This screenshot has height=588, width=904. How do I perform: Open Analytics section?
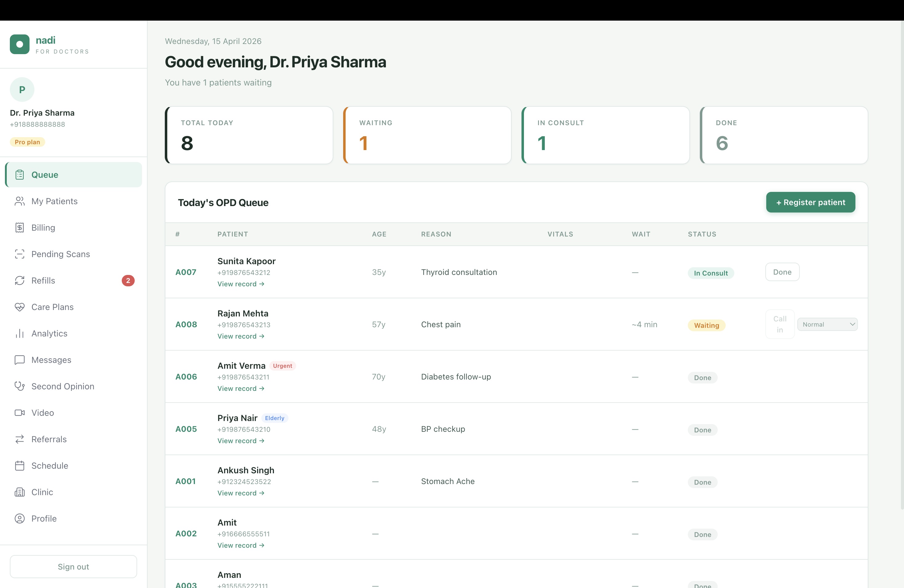click(x=74, y=333)
